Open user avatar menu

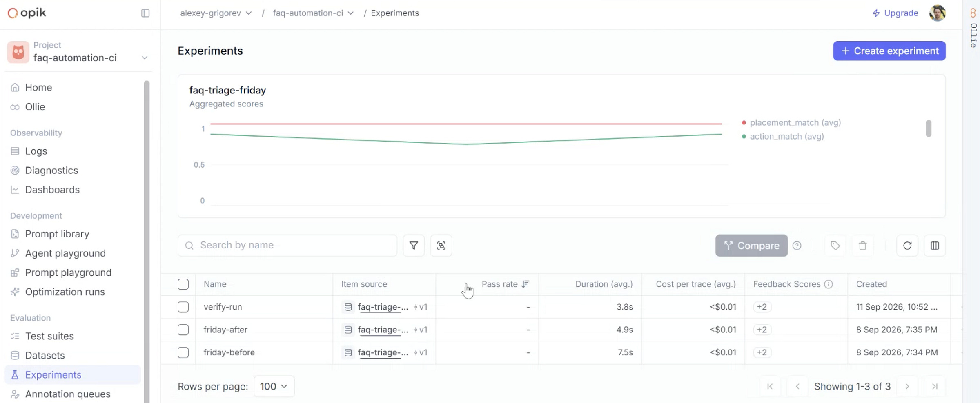click(x=938, y=13)
